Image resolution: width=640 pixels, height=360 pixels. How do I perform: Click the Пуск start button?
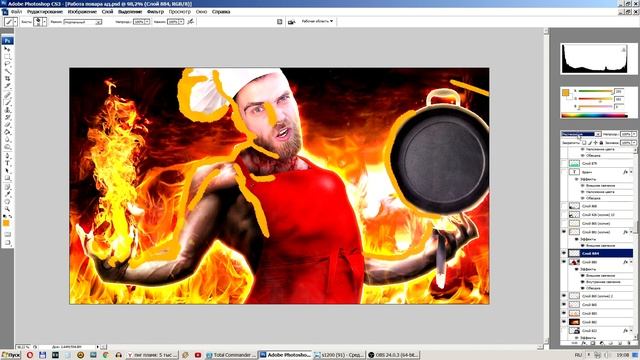coord(11,355)
